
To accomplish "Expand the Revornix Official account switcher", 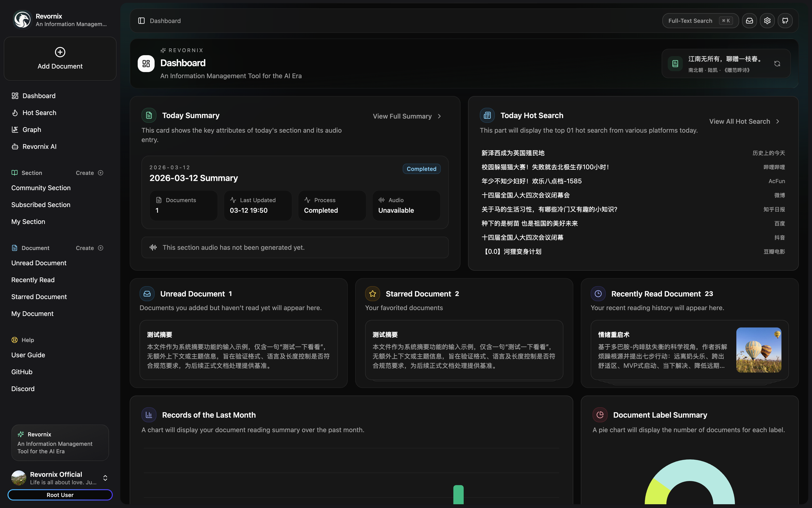I will tap(105, 478).
